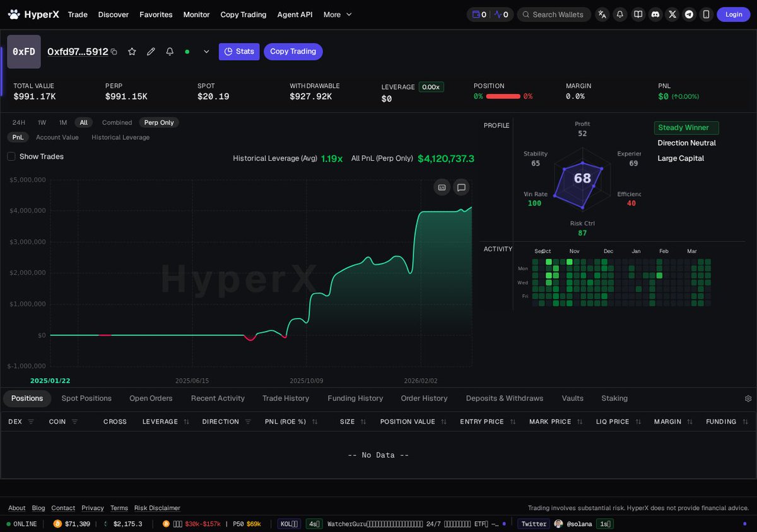
Task: Click the red position ratio bar
Action: click(503, 97)
